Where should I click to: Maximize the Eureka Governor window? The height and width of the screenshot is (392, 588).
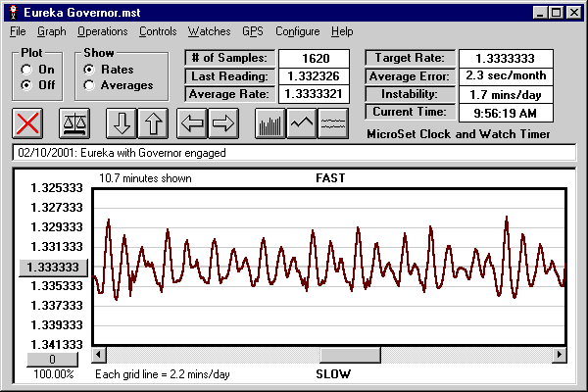coord(556,13)
